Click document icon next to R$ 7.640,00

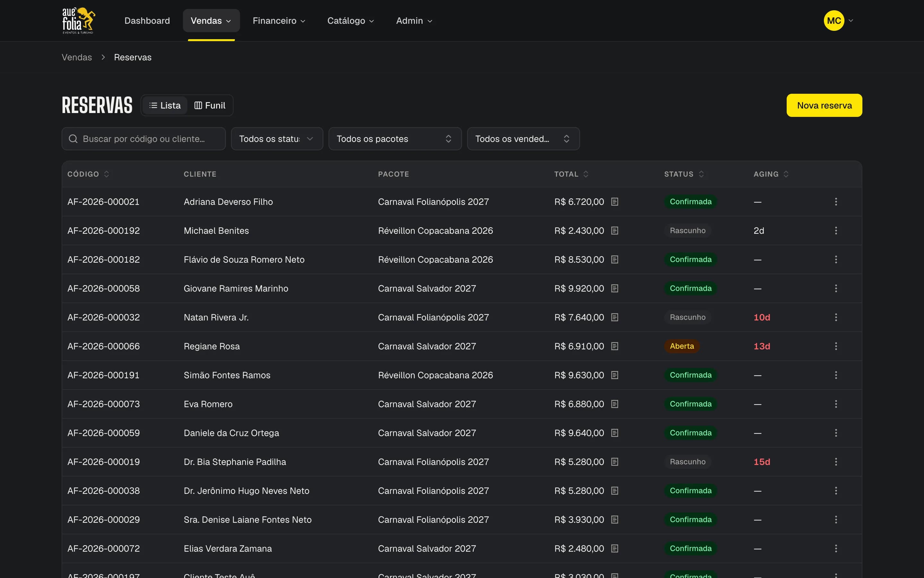(614, 317)
